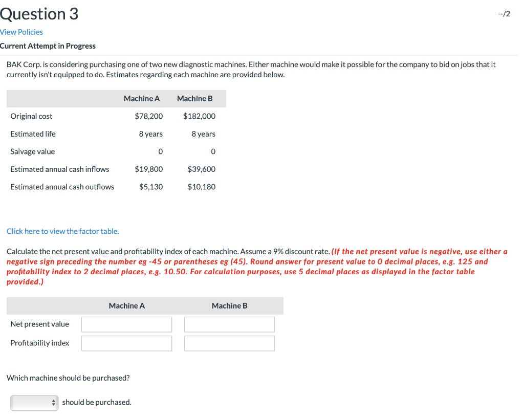524x420 pixels.
Task: Click Profitability index field for Machine B
Action: 229,343
